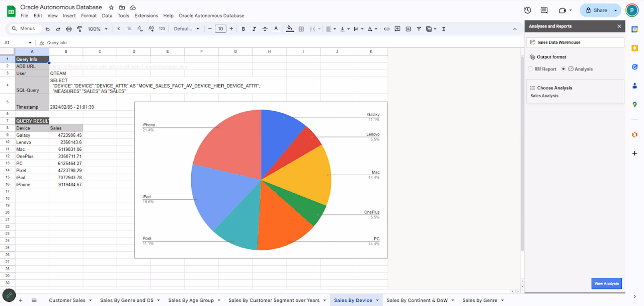
Task: Star the Oracle Autonomous Database document
Action: tap(111, 8)
